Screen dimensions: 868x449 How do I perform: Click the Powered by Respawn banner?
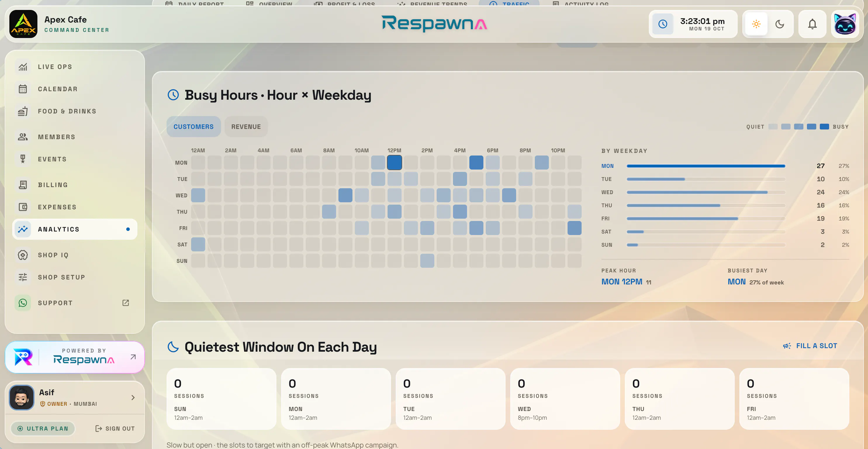click(75, 357)
